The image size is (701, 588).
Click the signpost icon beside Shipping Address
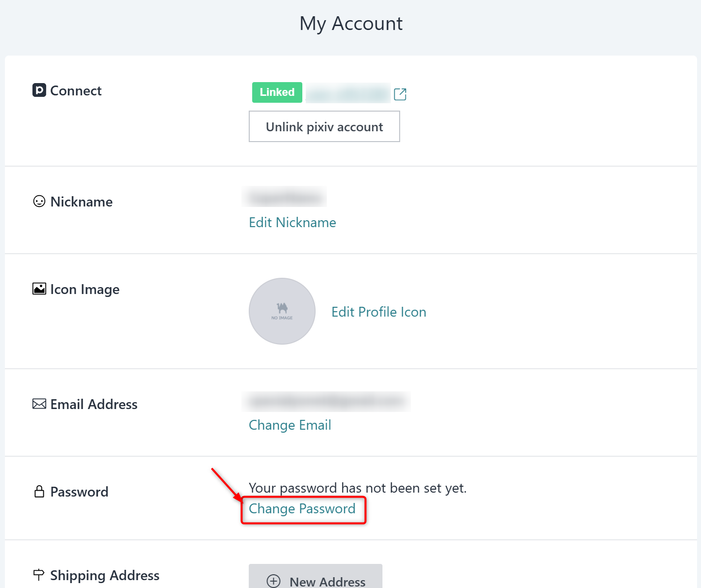[39, 575]
